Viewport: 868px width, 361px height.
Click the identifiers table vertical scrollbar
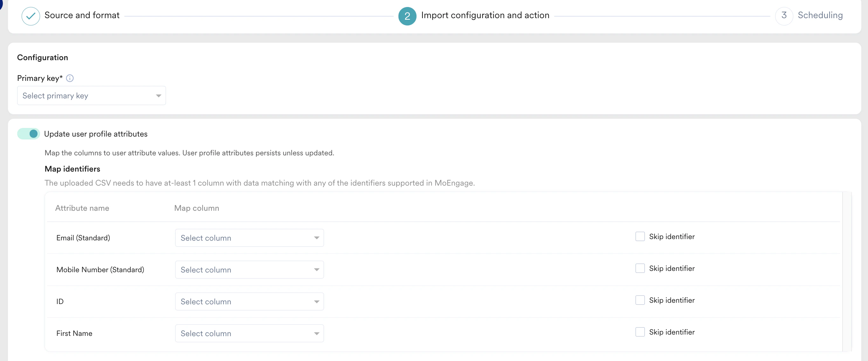tap(847, 272)
